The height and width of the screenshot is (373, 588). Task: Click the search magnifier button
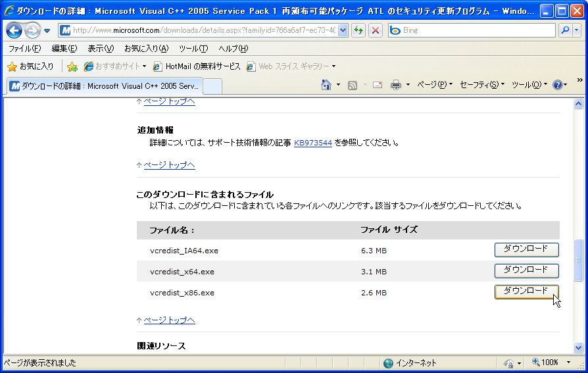[565, 30]
